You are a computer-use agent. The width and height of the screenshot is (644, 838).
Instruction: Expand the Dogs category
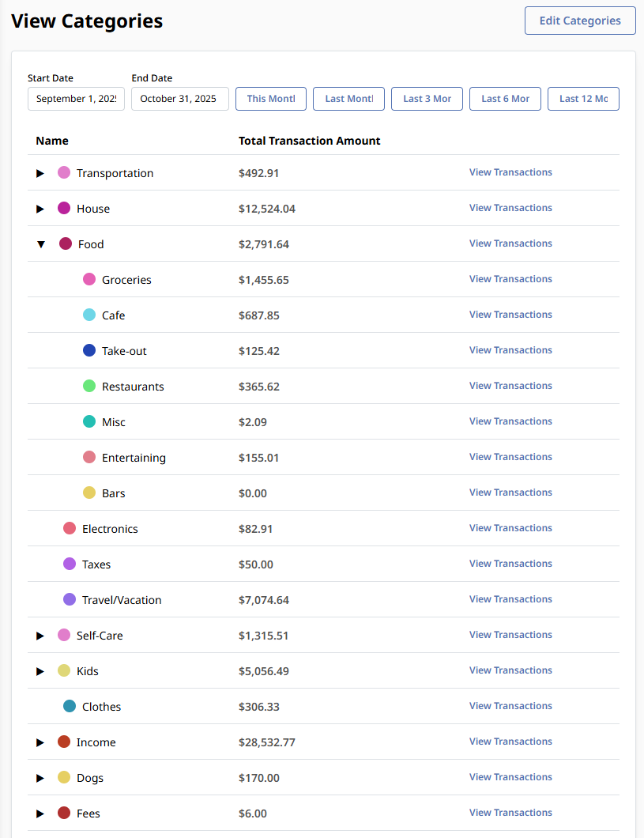[x=40, y=778]
